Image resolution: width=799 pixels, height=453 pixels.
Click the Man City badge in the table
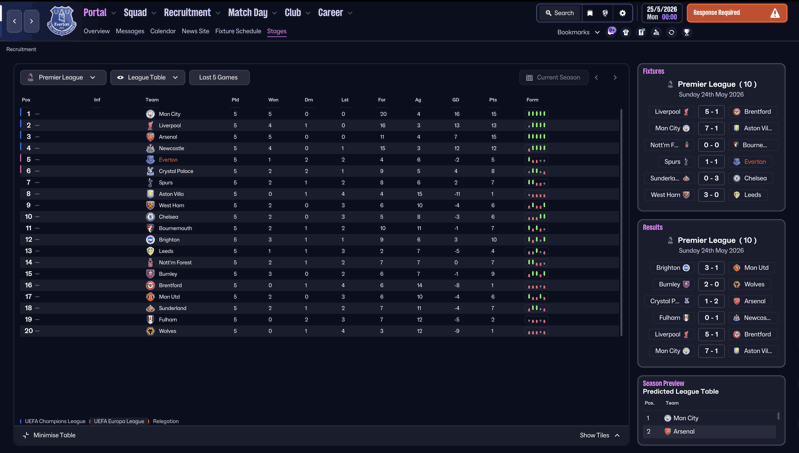point(150,114)
